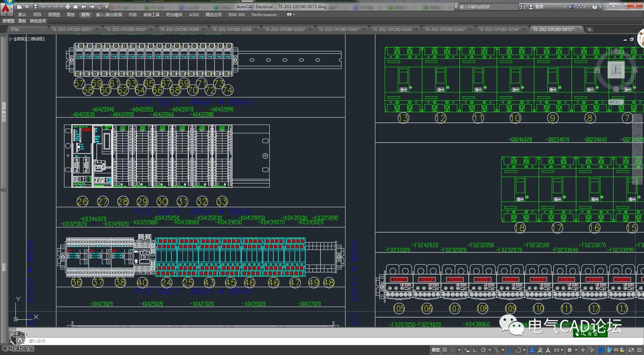
Task: Switch to 输入/输出数据 ribbon tab
Action: tap(109, 14)
